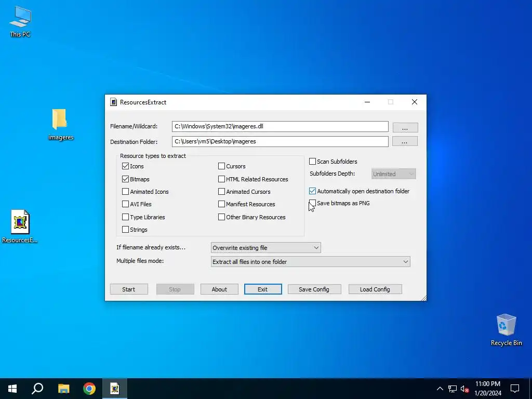Click the Exit button
This screenshot has height=399, width=532.
pos(263,289)
